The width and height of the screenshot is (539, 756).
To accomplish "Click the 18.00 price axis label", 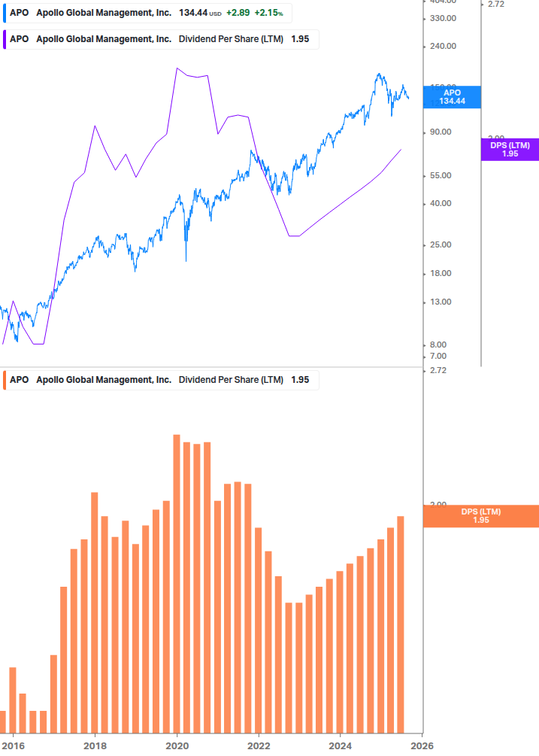I will click(441, 273).
